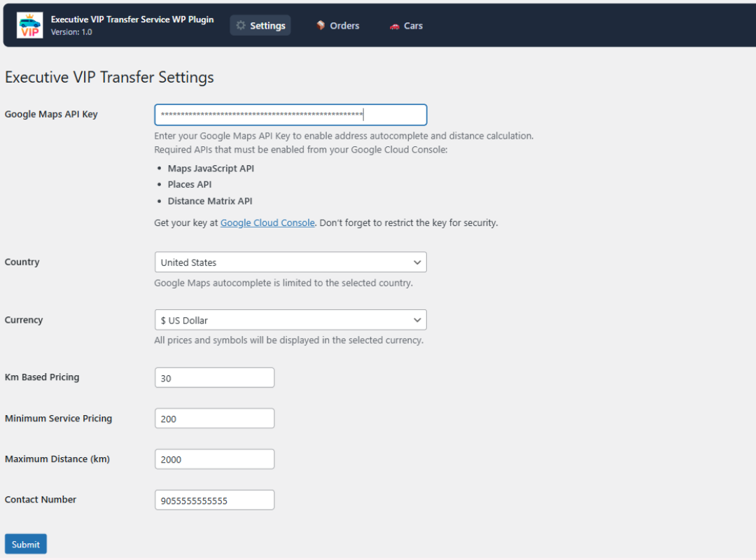Select United States in the Country selector
This screenshot has height=560, width=756.
click(x=290, y=262)
